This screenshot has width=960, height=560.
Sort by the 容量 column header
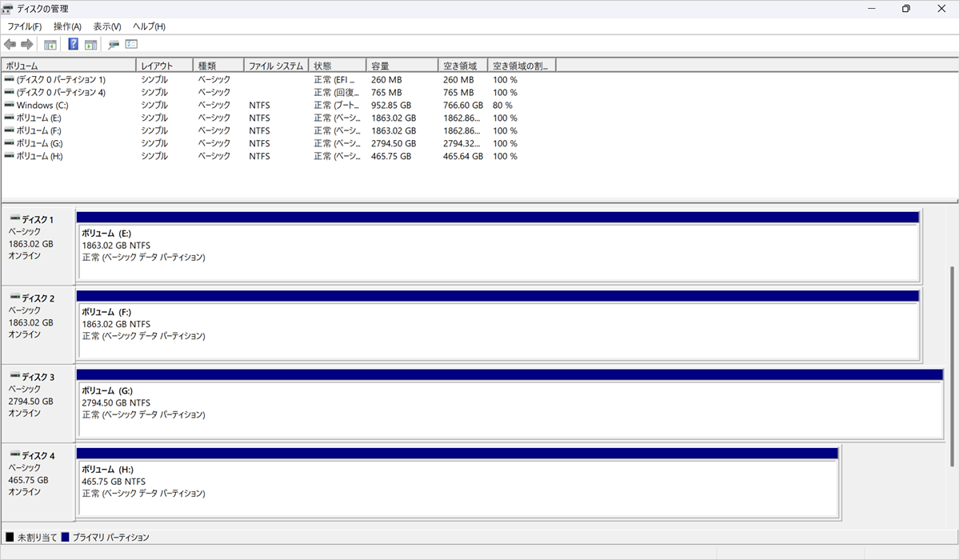click(401, 66)
